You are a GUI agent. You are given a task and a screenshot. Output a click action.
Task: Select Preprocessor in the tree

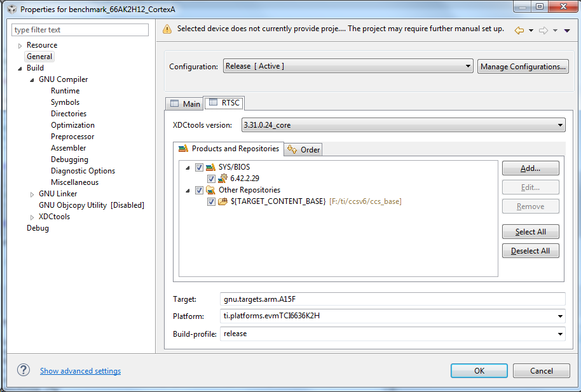click(x=72, y=137)
